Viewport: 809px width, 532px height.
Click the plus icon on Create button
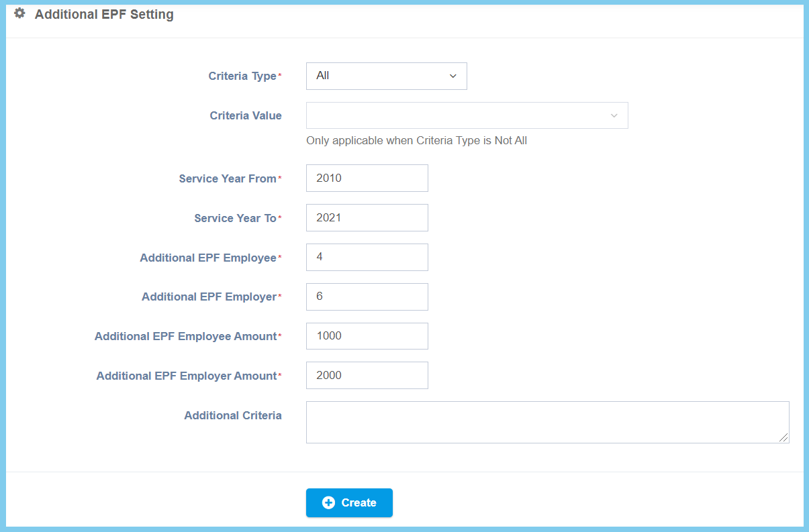click(x=328, y=503)
